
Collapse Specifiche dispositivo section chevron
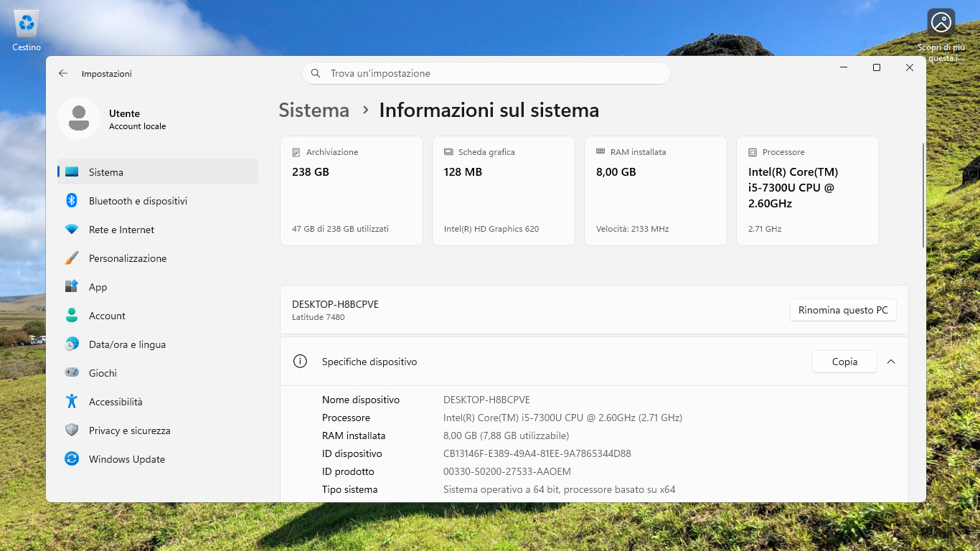pyautogui.click(x=891, y=362)
